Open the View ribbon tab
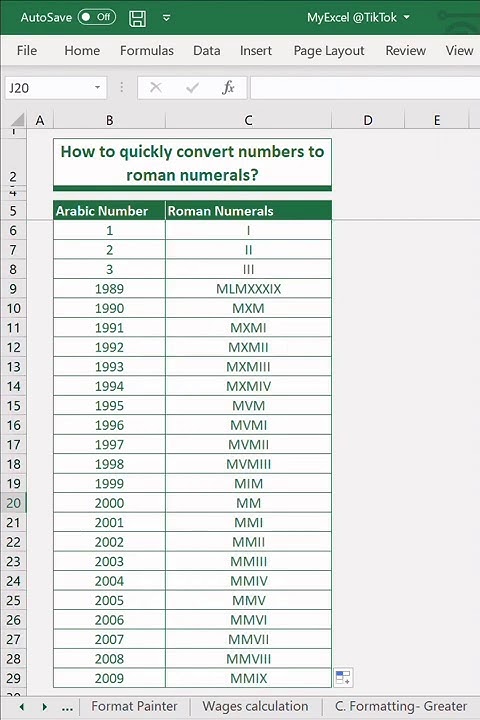480x720 pixels. pos(459,51)
